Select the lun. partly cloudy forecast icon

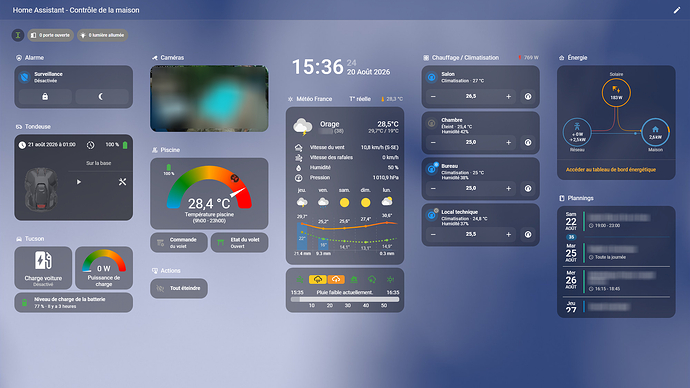(387, 201)
